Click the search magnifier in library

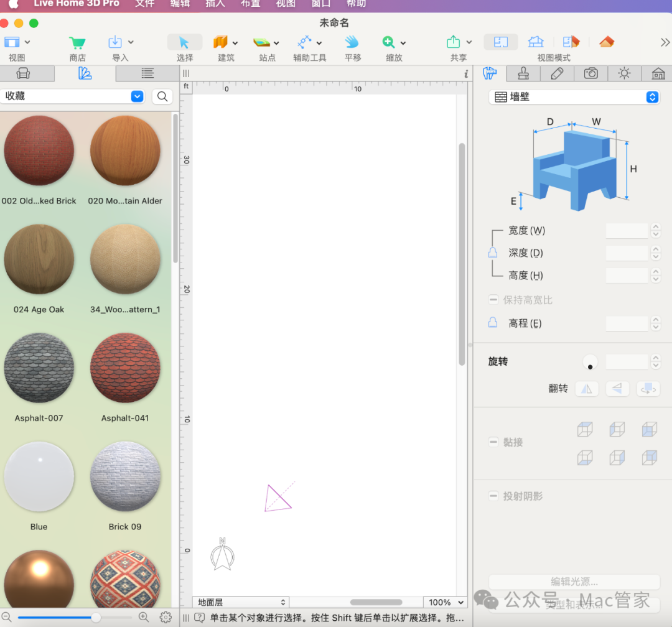[162, 96]
